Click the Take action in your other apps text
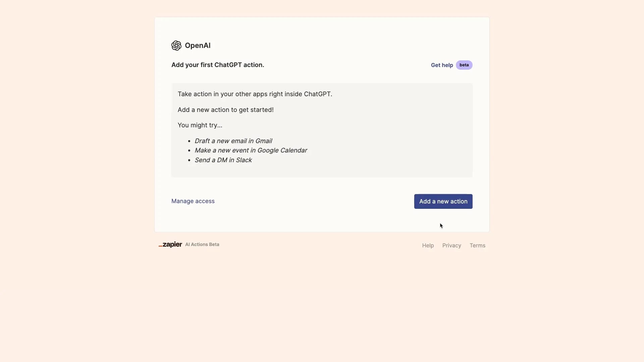 tap(255, 94)
